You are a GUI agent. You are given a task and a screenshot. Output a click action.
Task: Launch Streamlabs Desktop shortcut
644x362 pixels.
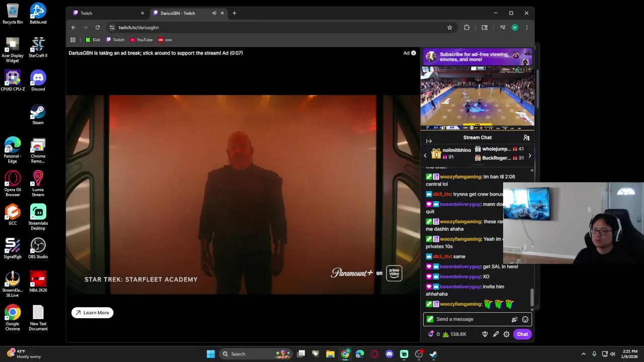(38, 217)
